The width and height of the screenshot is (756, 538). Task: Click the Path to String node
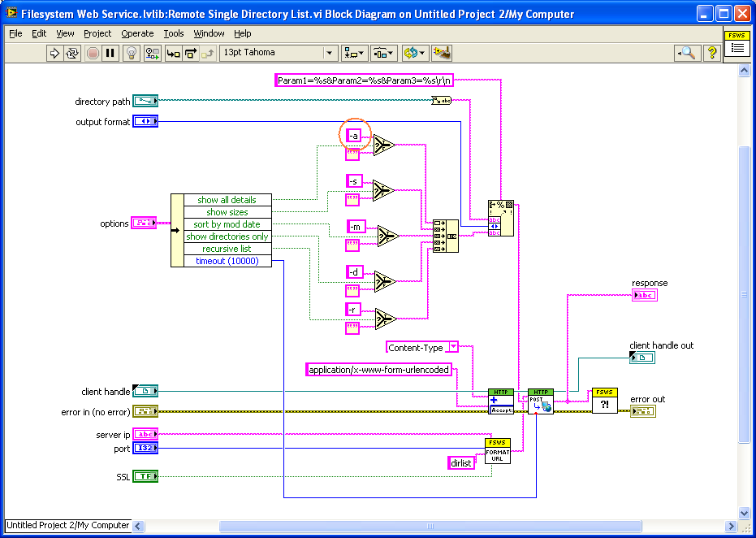click(441, 100)
